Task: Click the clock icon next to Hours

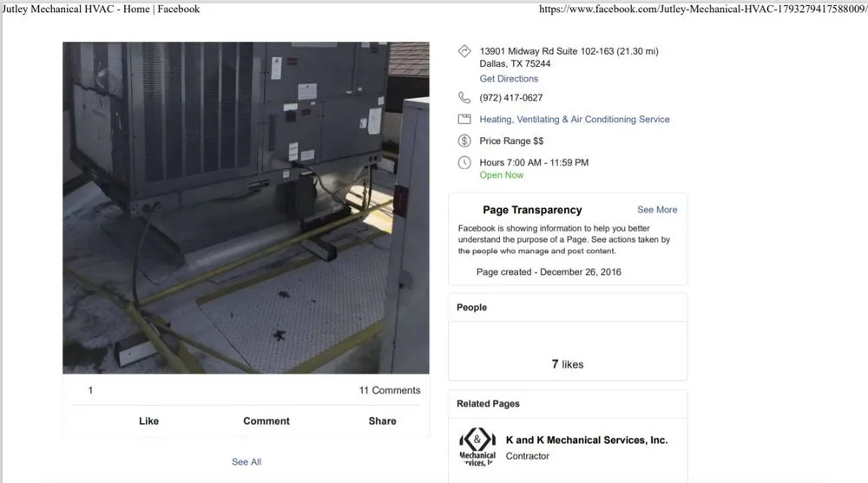Action: [x=464, y=163]
